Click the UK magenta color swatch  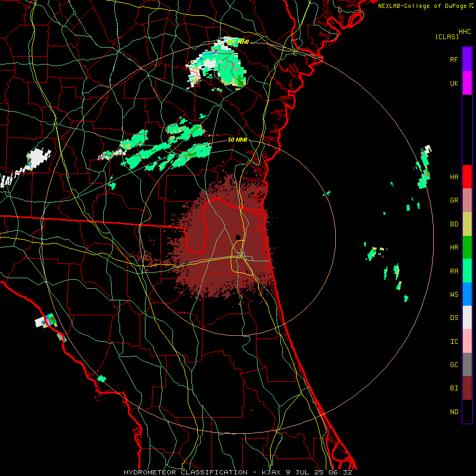coord(467,83)
